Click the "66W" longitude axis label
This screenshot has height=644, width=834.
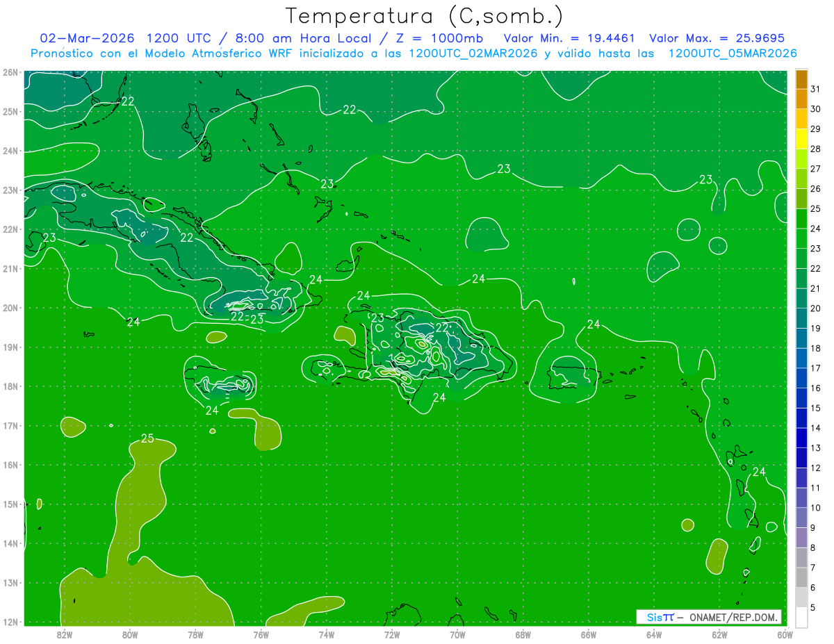coord(589,634)
